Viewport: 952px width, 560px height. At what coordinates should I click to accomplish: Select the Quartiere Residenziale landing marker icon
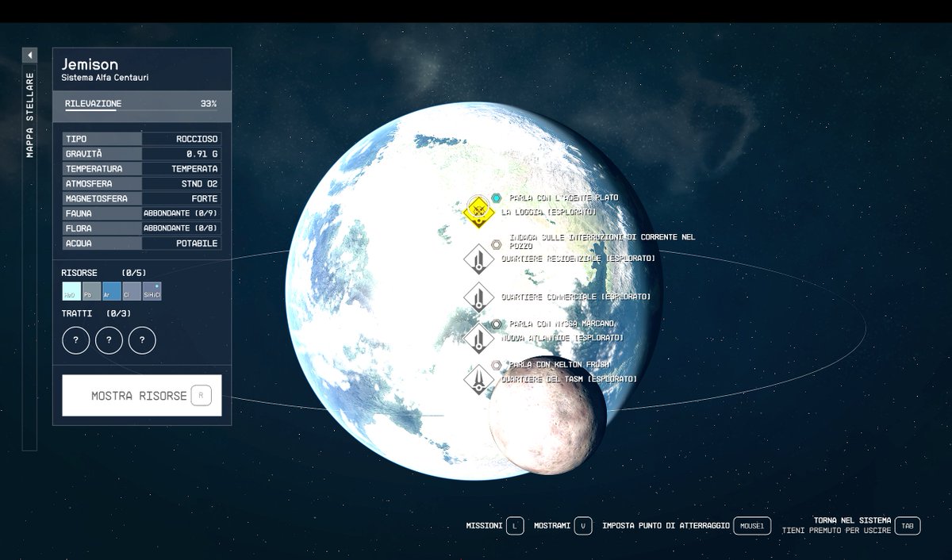[x=478, y=259]
